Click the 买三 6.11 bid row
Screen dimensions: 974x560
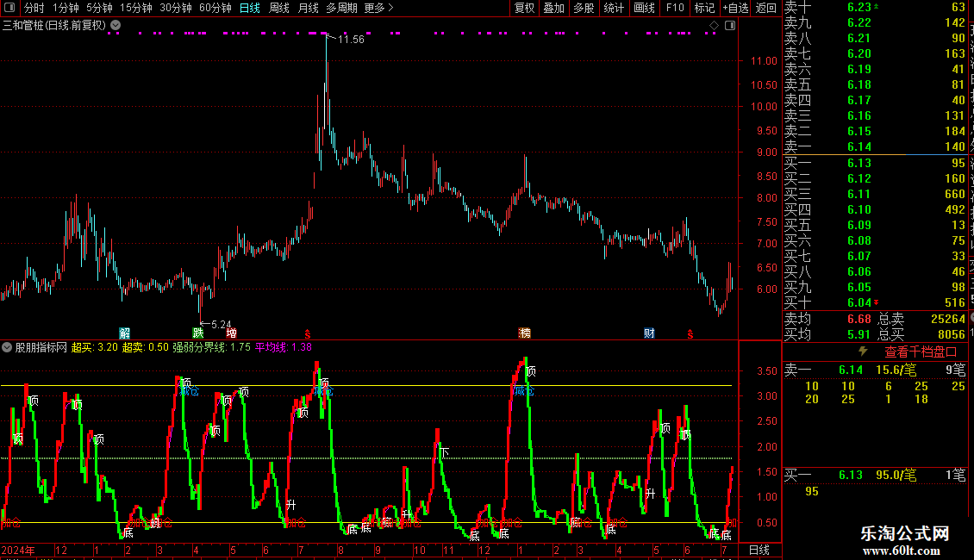pos(875,194)
